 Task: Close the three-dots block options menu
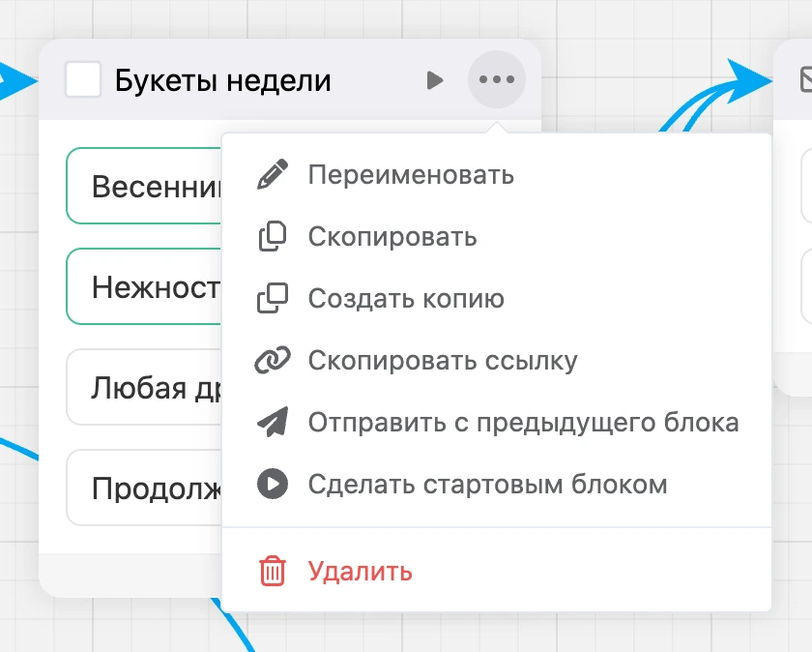[x=497, y=79]
